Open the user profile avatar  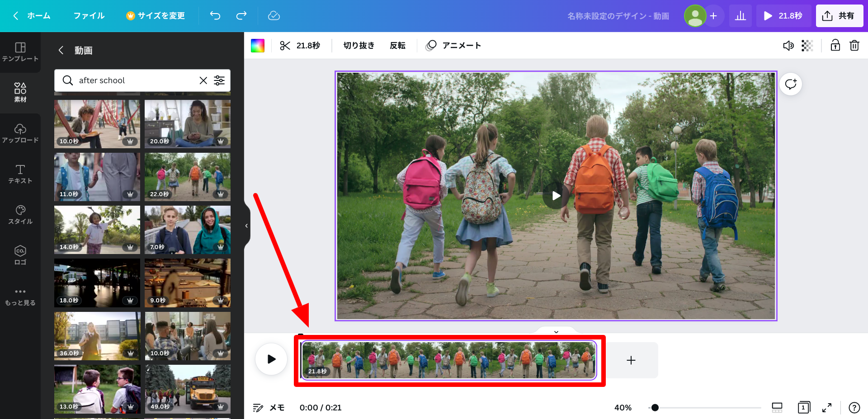[x=695, y=16]
